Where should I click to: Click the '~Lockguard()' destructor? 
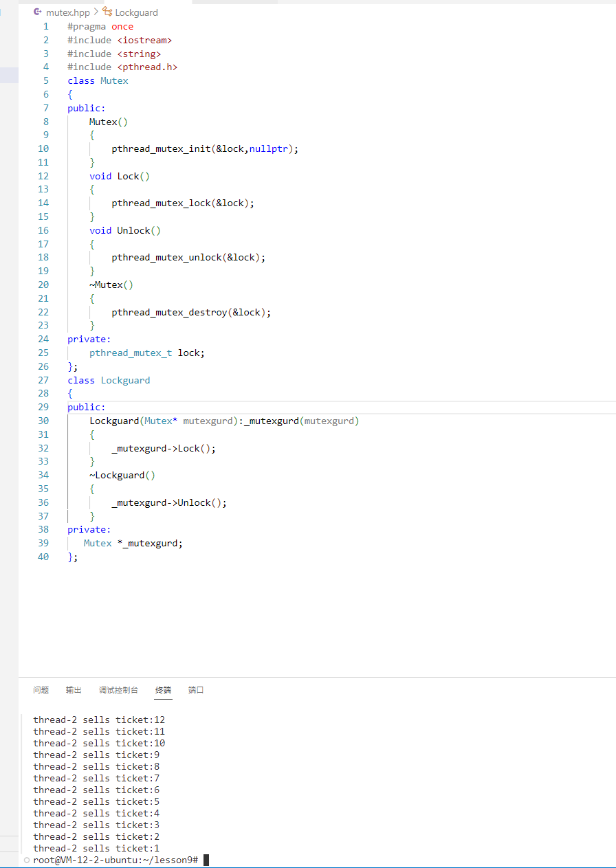(122, 475)
